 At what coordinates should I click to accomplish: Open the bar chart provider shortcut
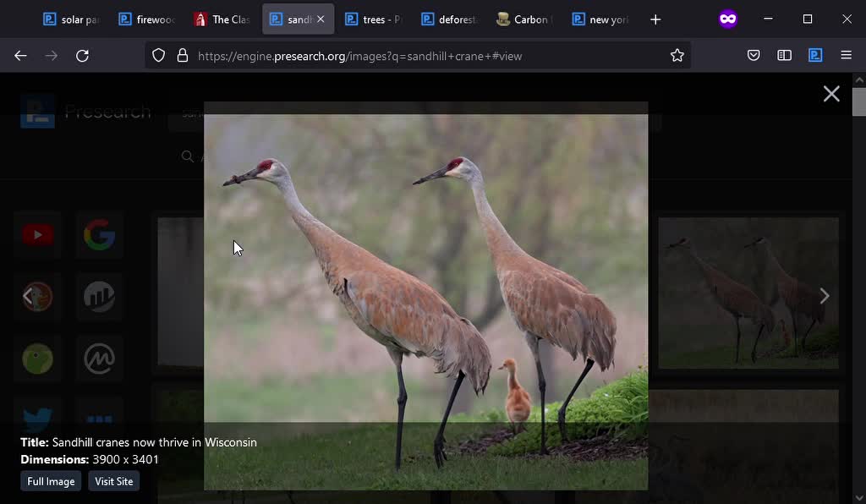[x=100, y=297]
